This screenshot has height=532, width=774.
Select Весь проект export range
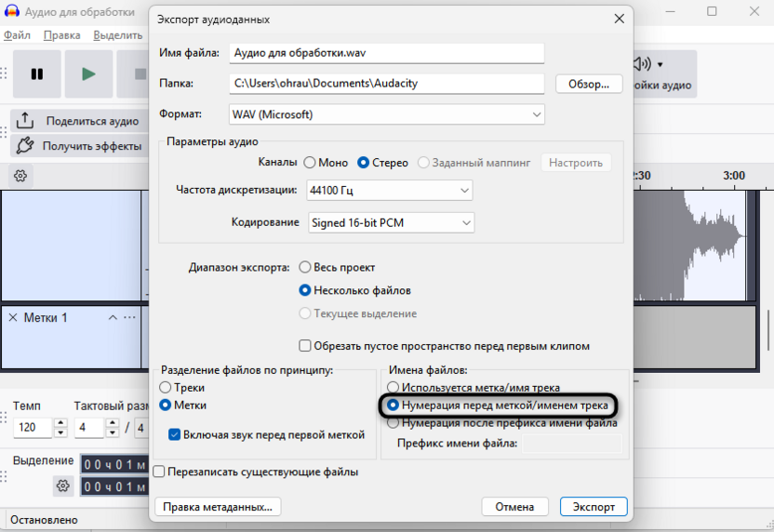337,268
